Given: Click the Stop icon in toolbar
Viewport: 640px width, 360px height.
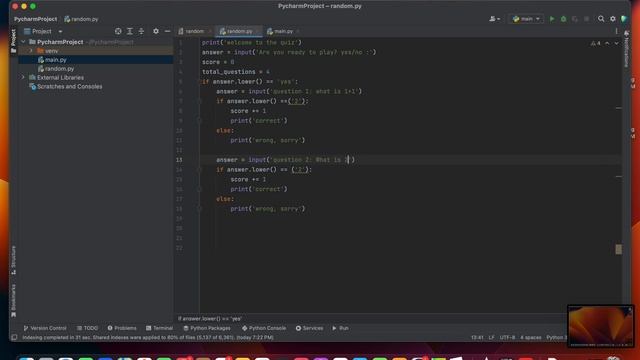Looking at the screenshot, I should click(587, 19).
